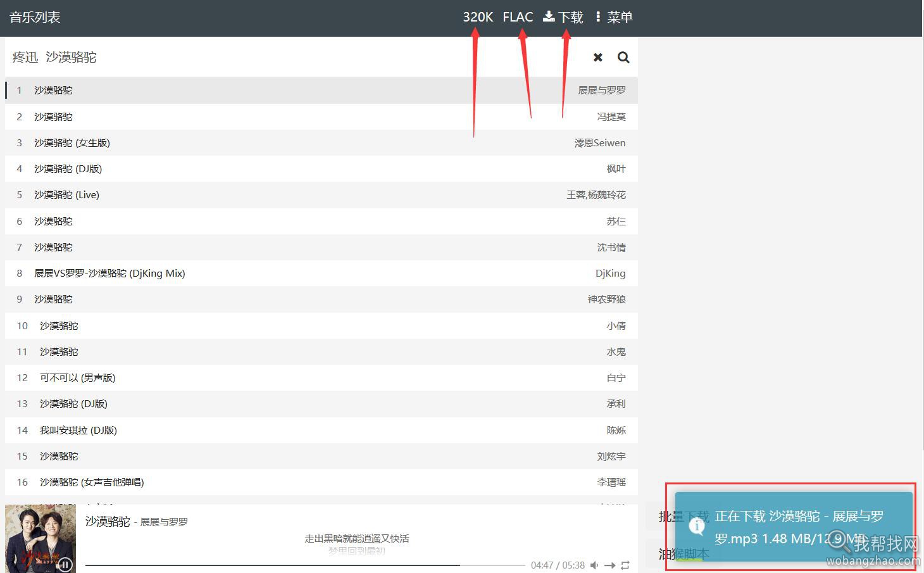The image size is (924, 573).
Task: Select song 15 沙漠骆驼 by 刘炫宇
Action: 322,457
